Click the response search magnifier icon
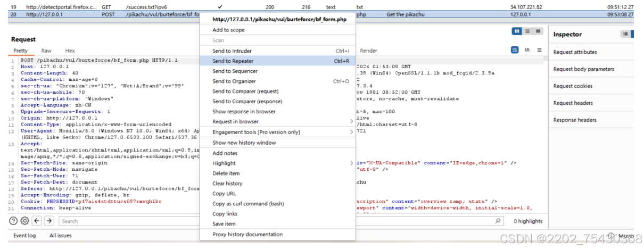The height and width of the screenshot is (249, 644). 498,221
